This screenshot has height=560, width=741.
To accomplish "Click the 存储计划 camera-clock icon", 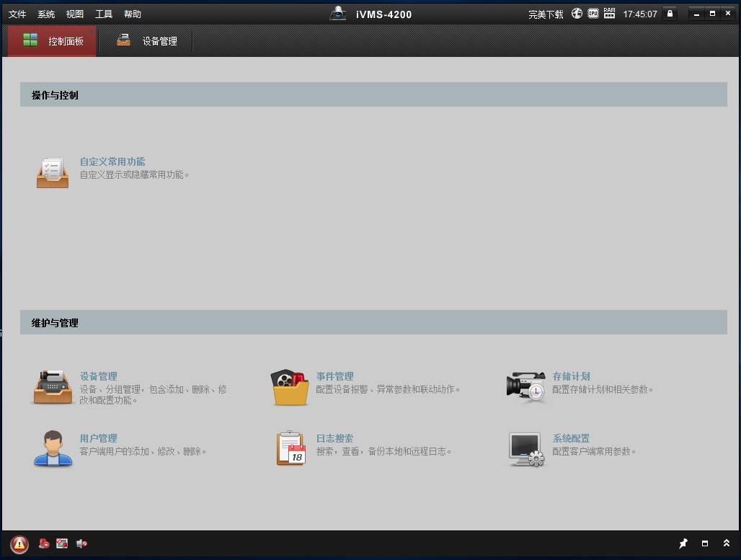I will 527,388.
